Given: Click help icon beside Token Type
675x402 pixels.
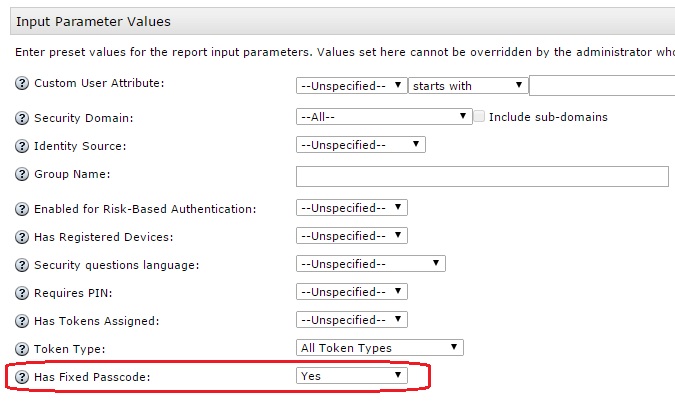Looking at the screenshot, I should point(23,349).
